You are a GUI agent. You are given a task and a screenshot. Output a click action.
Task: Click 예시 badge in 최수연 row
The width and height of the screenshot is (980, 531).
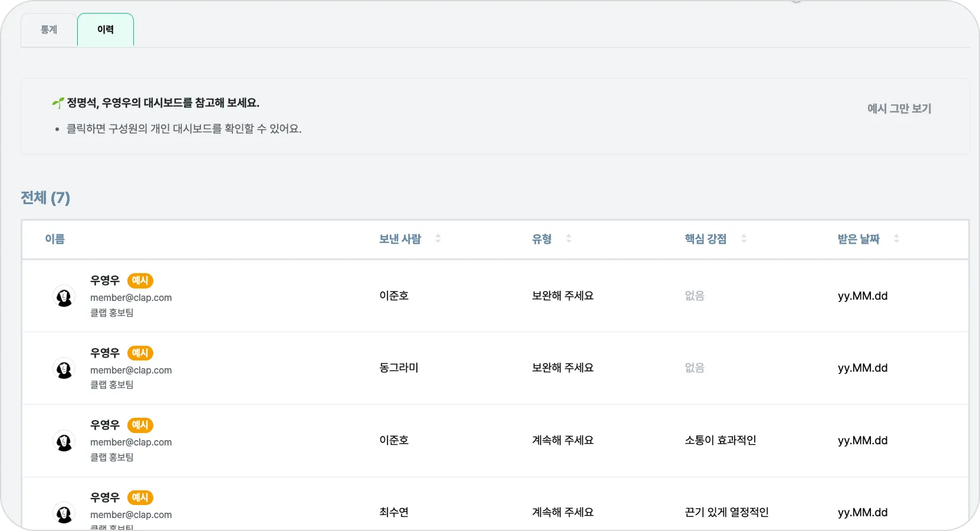140,497
